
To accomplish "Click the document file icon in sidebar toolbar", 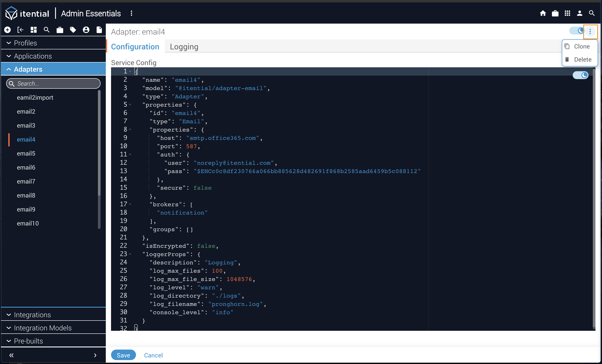I will pyautogui.click(x=99, y=30).
